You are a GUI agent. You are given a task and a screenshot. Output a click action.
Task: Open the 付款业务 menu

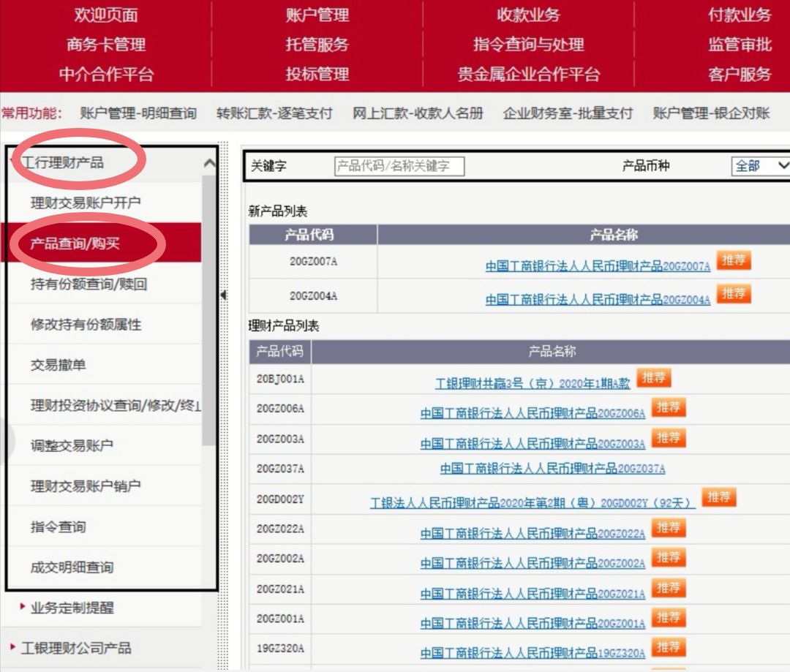pyautogui.click(x=739, y=15)
